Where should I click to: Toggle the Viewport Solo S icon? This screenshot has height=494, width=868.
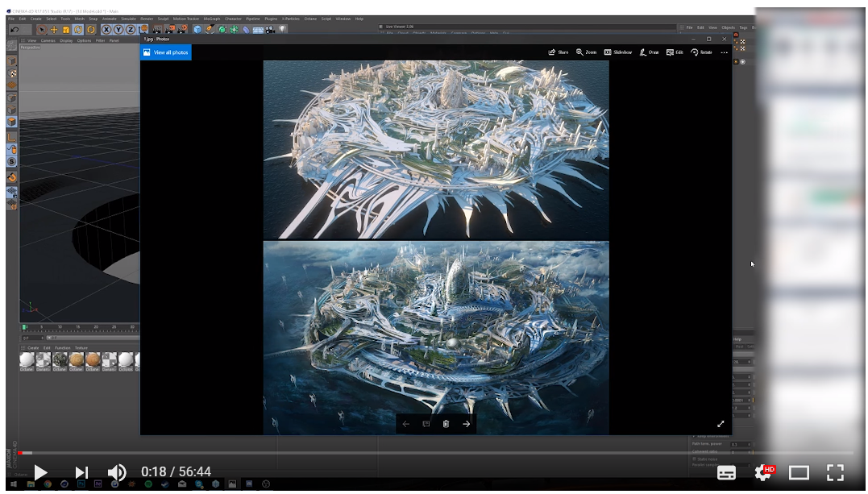tap(11, 162)
